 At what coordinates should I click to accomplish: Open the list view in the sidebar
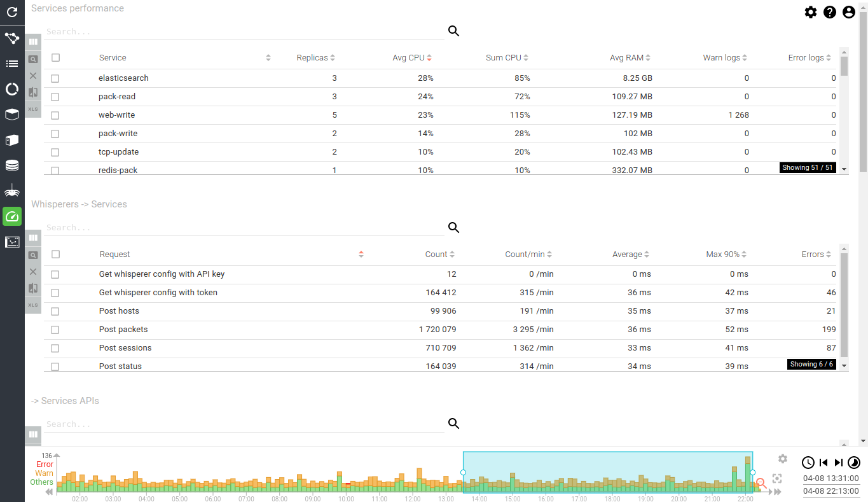pyautogui.click(x=12, y=64)
